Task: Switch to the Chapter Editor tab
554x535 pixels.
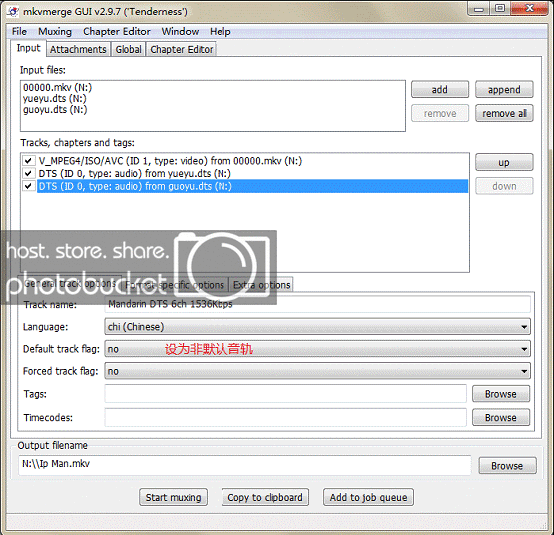Action: coord(182,49)
